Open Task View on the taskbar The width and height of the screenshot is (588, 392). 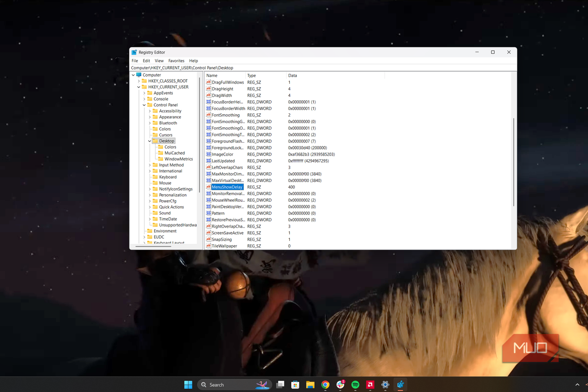point(280,385)
